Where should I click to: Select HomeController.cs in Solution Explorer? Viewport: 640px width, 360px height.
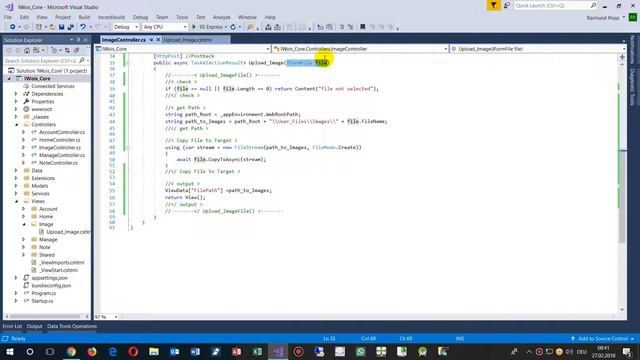(60, 140)
